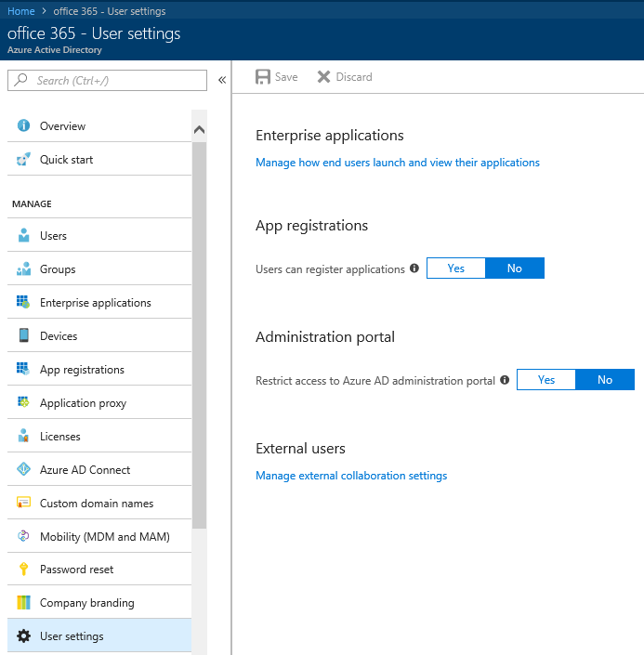Click the Azure AD Connect diamond icon
Screen dimensions: 644x655
23,469
